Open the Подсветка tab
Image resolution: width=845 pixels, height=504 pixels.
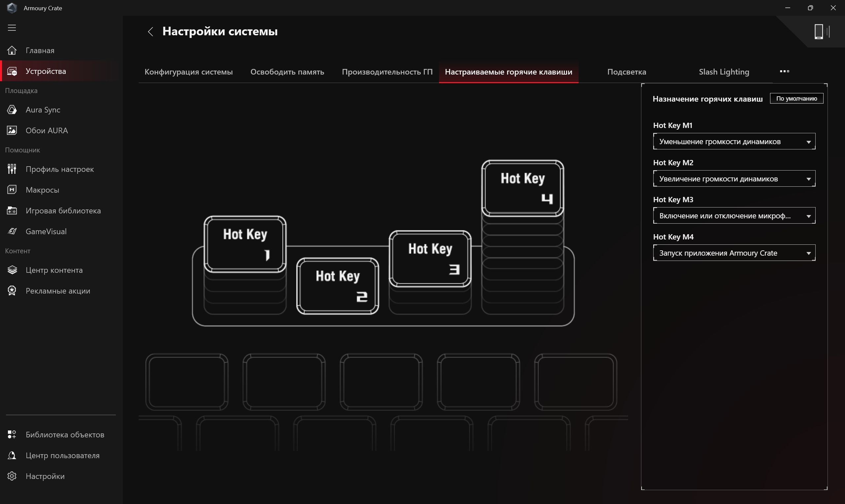626,72
